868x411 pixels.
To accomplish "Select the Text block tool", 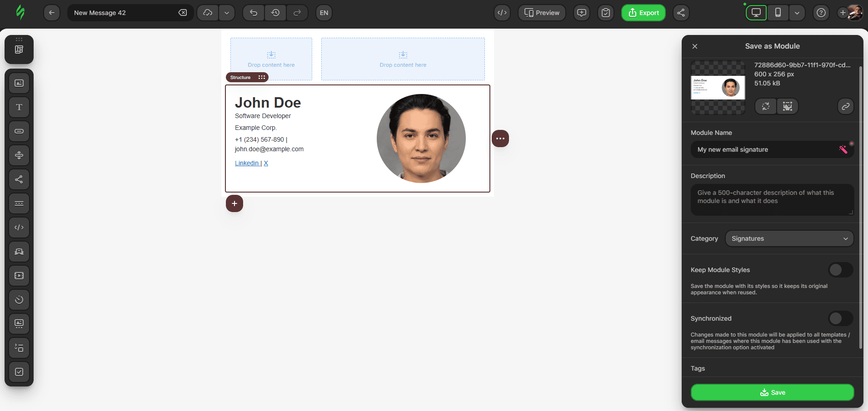I will [19, 107].
